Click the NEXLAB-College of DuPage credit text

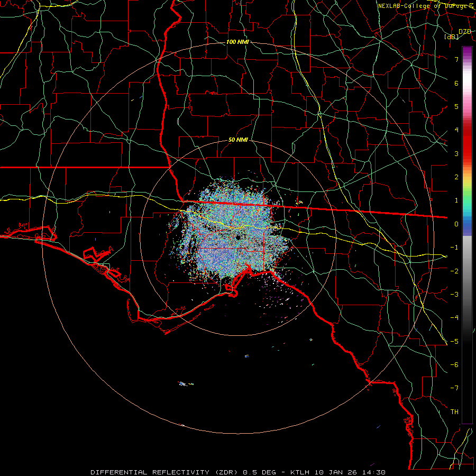[x=426, y=6]
